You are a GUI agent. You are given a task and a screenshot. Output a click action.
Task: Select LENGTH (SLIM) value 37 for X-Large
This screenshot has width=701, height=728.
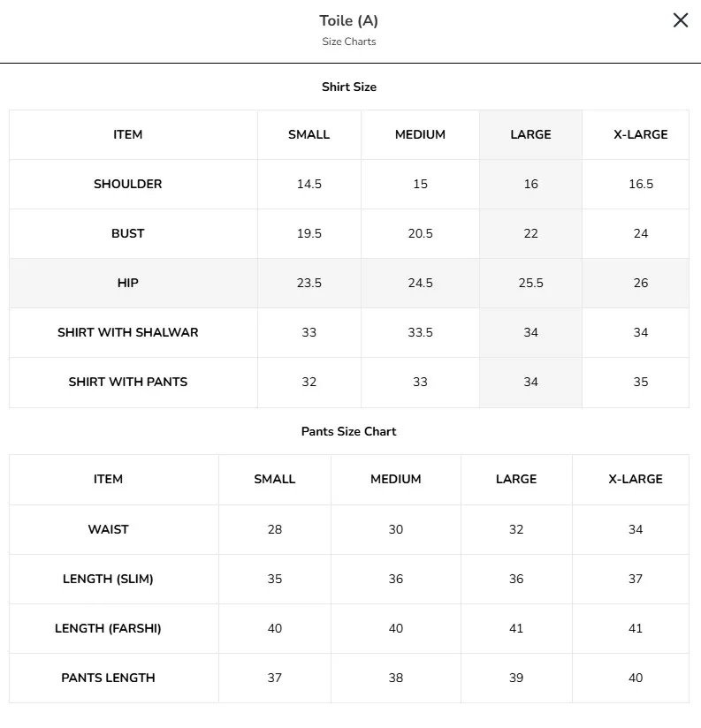636,579
